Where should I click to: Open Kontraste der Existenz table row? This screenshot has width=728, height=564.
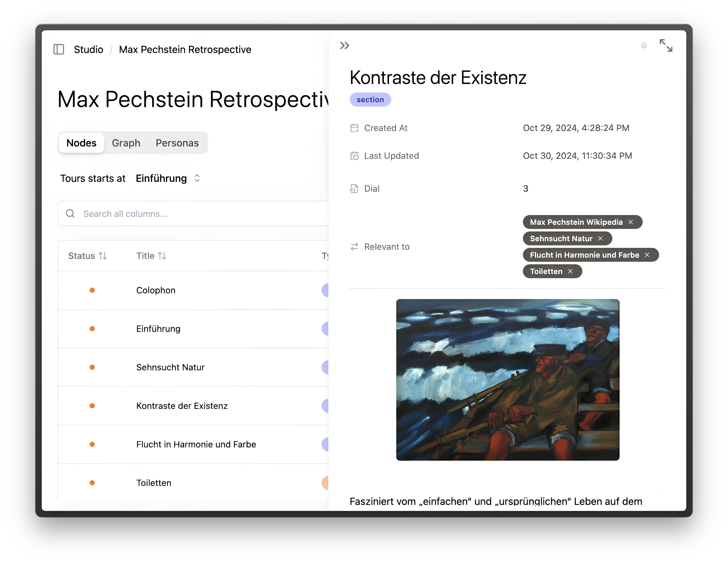pyautogui.click(x=193, y=406)
